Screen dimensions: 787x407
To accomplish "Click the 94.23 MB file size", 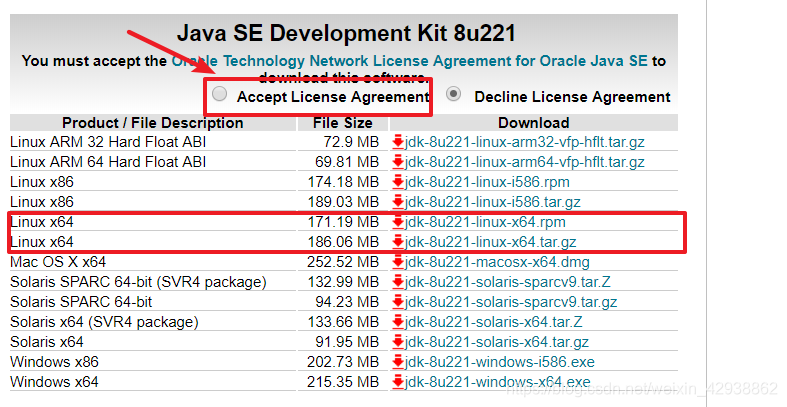I will 347,302.
